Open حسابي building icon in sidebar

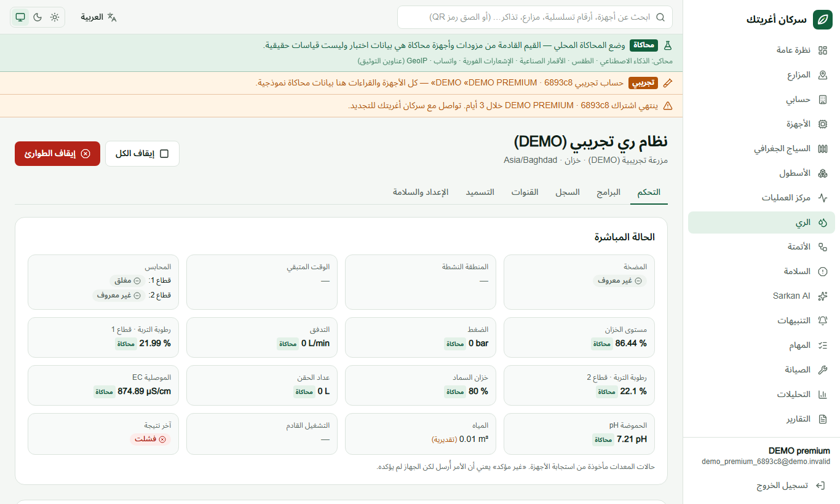[823, 100]
